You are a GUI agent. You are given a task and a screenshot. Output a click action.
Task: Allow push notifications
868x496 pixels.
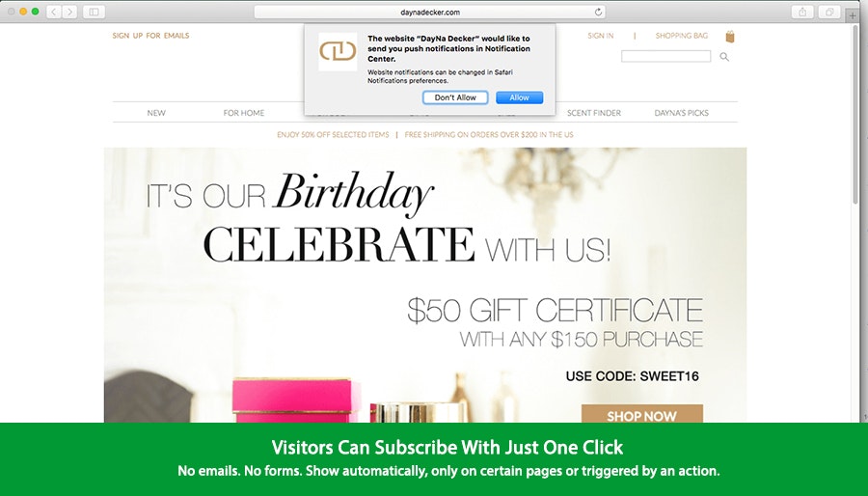[519, 97]
